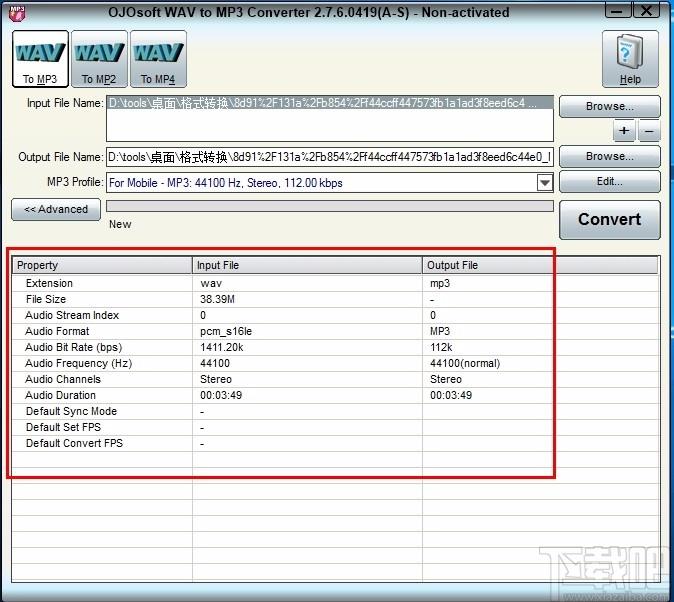Browse for the input file
Image resolution: width=674 pixels, height=602 pixels.
click(610, 106)
